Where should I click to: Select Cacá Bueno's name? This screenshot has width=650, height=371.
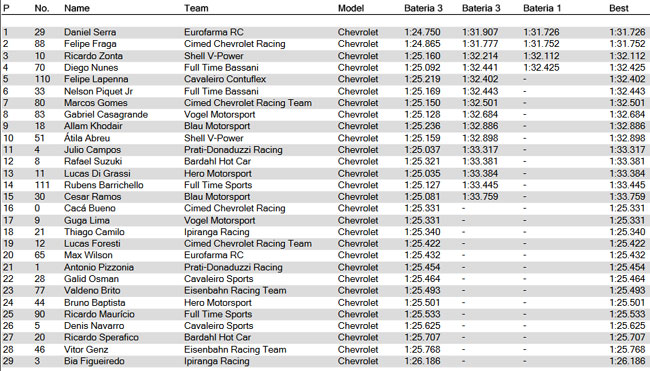pyautogui.click(x=90, y=208)
